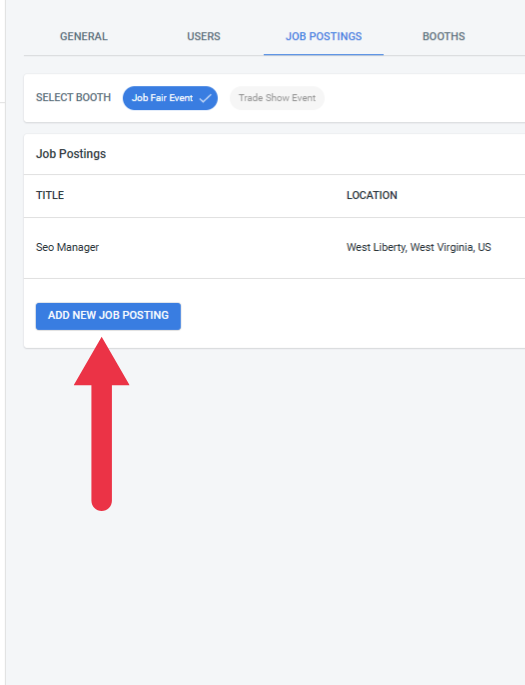The width and height of the screenshot is (525, 685).
Task: Switch to the GENERAL tab
Action: (x=83, y=36)
